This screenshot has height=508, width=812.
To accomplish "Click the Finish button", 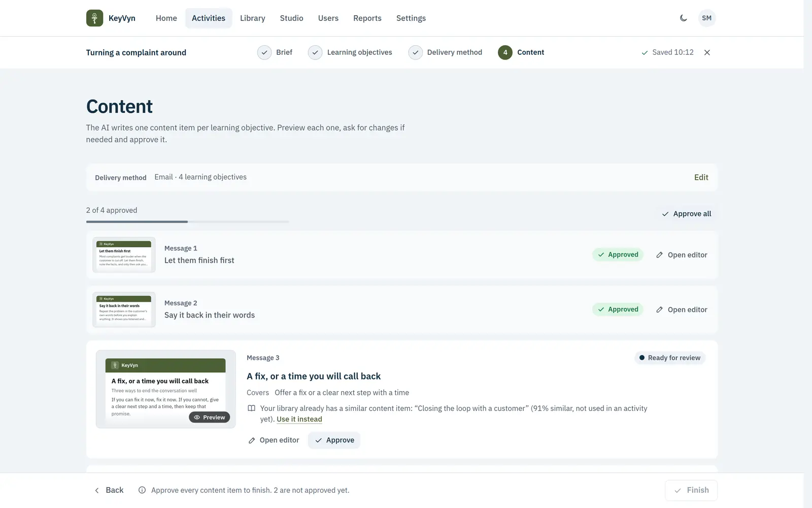I will [x=691, y=490].
